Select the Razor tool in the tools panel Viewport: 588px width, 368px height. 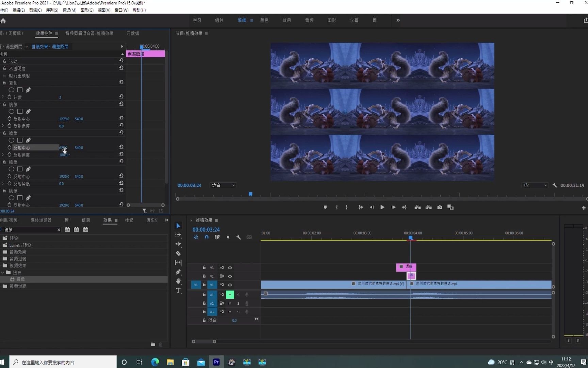click(178, 254)
